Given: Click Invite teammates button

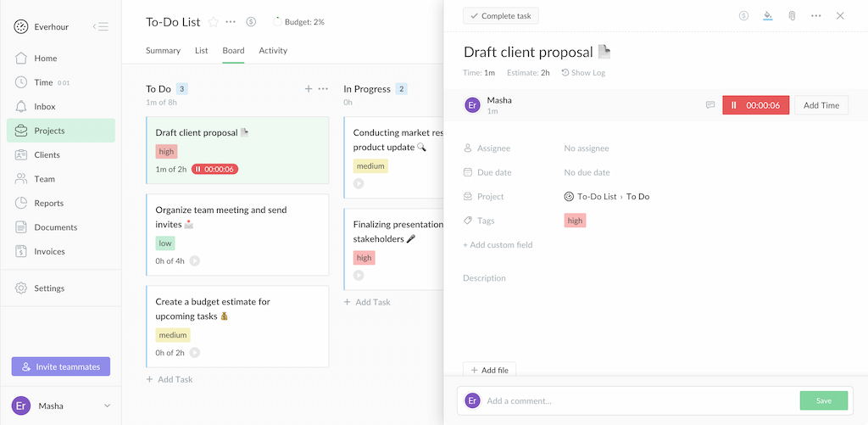Looking at the screenshot, I should pyautogui.click(x=61, y=366).
